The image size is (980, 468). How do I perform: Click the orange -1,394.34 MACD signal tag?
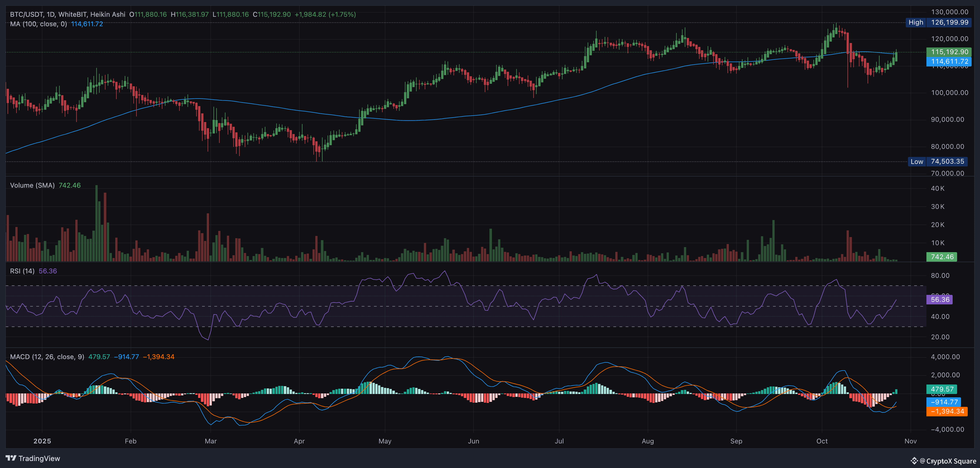click(x=947, y=411)
